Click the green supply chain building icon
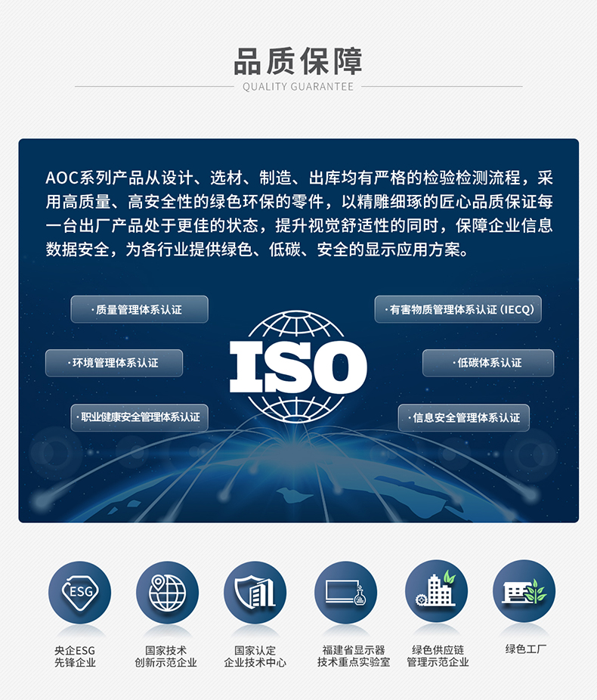 (x=436, y=591)
